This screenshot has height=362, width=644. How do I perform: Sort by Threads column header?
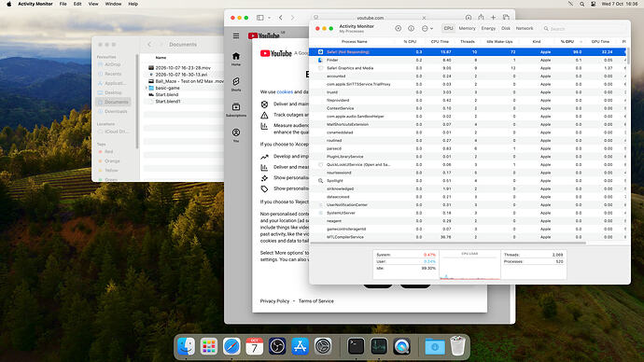tap(467, 41)
